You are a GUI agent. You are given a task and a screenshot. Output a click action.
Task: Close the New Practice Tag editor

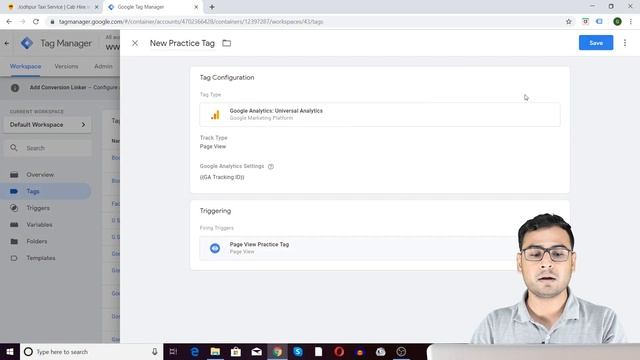tap(135, 43)
